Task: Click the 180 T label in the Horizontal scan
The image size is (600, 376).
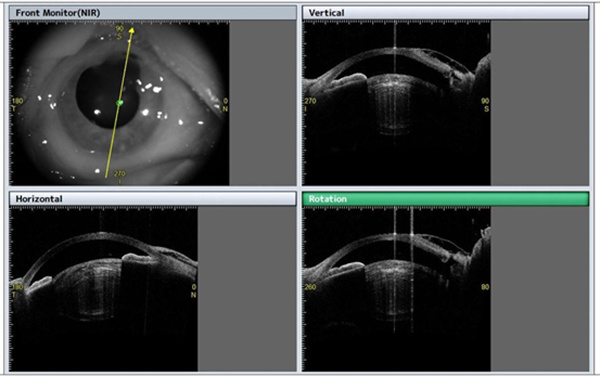Action: click(17, 291)
